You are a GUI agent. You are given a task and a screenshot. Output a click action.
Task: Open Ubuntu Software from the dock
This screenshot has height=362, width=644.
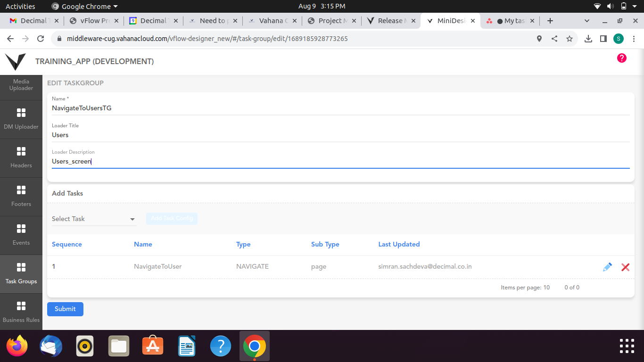coord(153,346)
